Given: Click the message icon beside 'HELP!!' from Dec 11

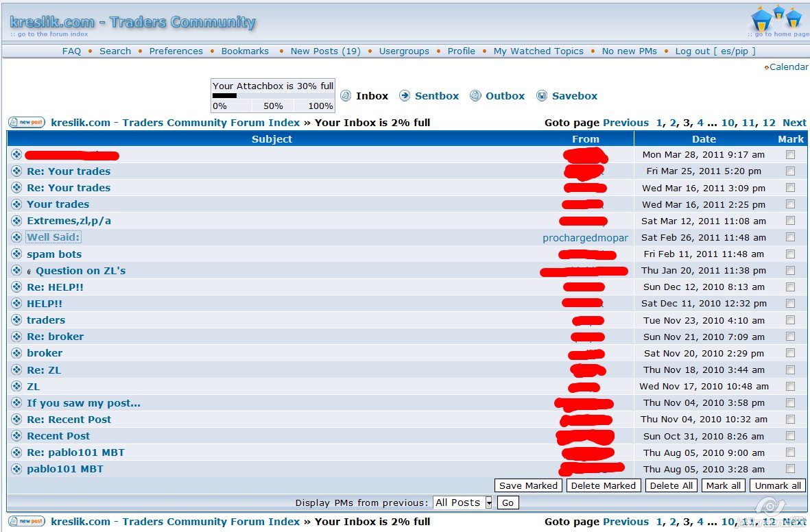Looking at the screenshot, I should click(16, 303).
